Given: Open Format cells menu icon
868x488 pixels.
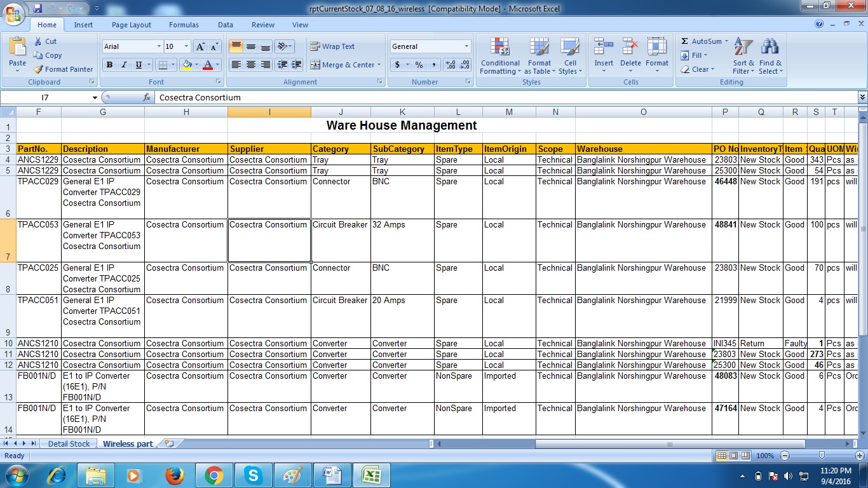Looking at the screenshot, I should pyautogui.click(x=657, y=48).
